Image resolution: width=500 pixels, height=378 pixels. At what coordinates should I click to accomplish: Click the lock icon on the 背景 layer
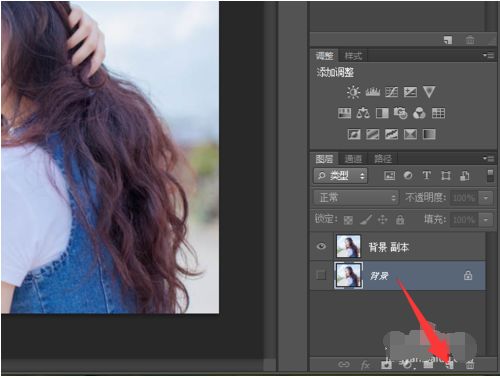click(468, 275)
